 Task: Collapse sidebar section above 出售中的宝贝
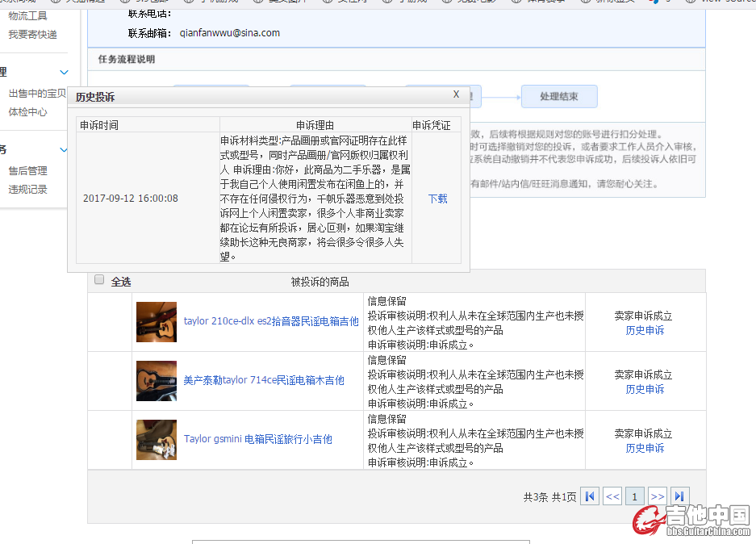(64, 73)
